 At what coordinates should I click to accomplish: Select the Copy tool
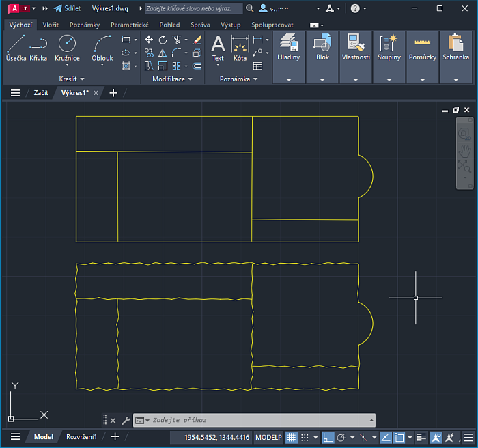pyautogui.click(x=149, y=53)
